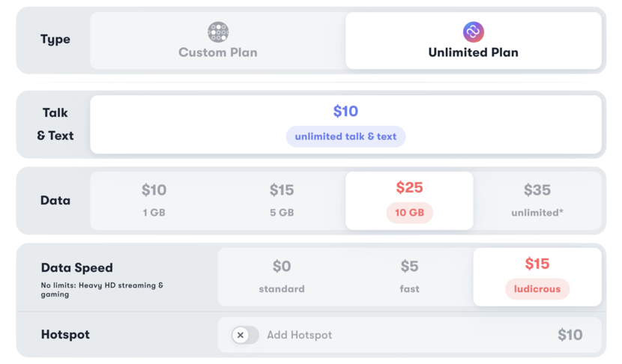
Task: Click the Data Speed description text
Action: (x=102, y=290)
